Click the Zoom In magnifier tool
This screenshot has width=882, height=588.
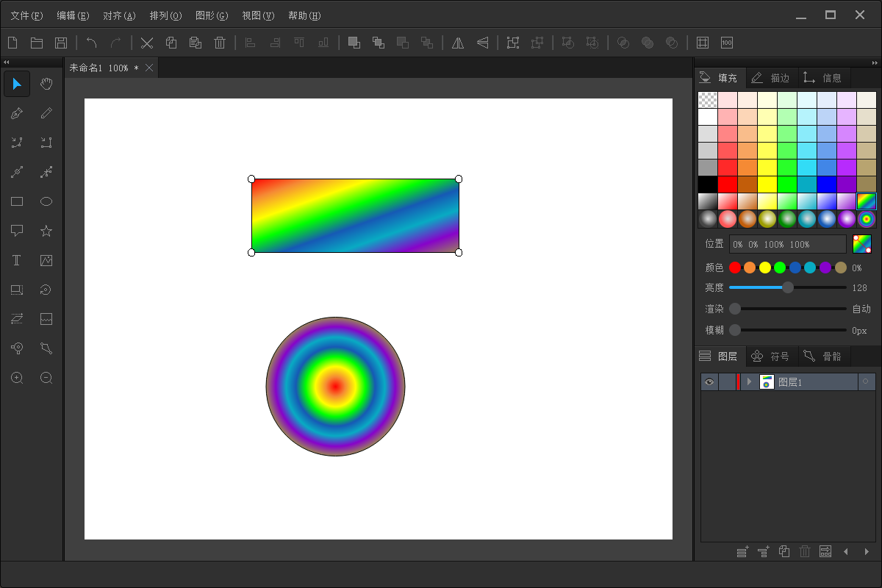17,378
